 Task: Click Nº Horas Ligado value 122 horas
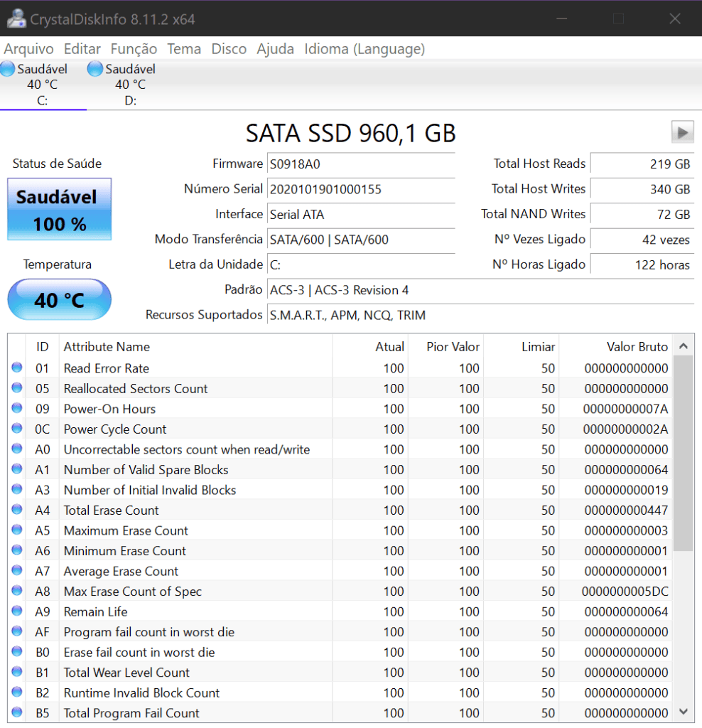642,264
